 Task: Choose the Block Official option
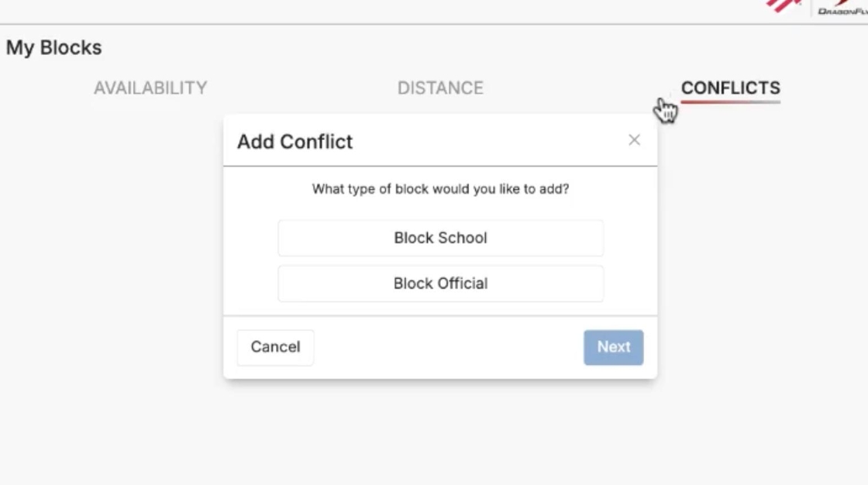coord(440,284)
